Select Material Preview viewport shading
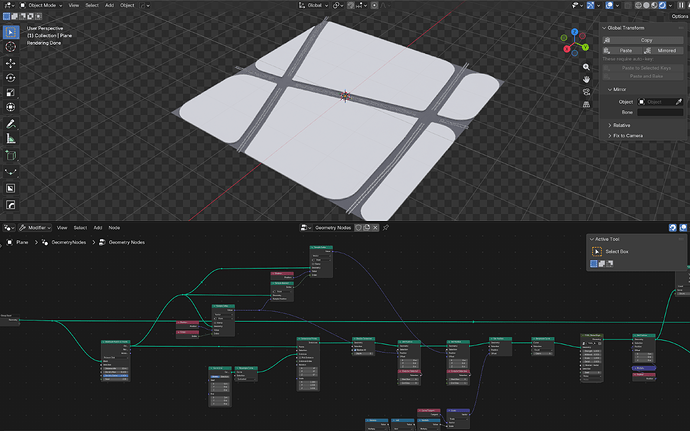The height and width of the screenshot is (431, 690). coord(654,5)
